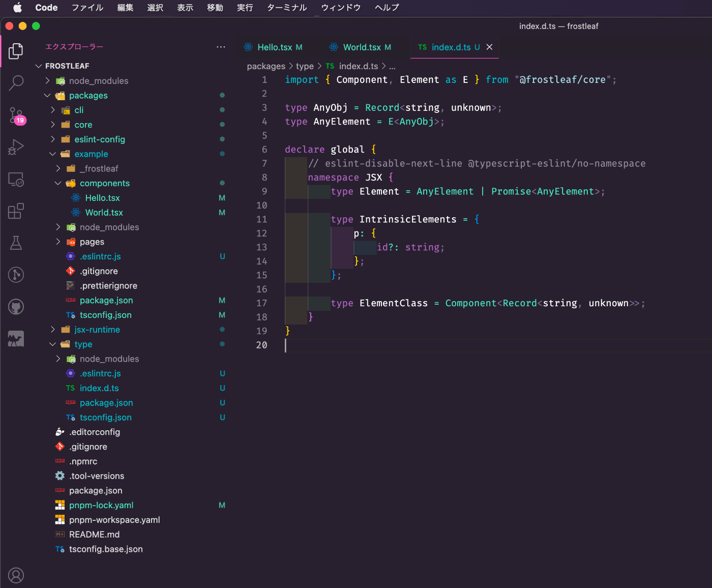The height and width of the screenshot is (588, 712).
Task: Collapse the type folder
Action: pyautogui.click(x=53, y=344)
